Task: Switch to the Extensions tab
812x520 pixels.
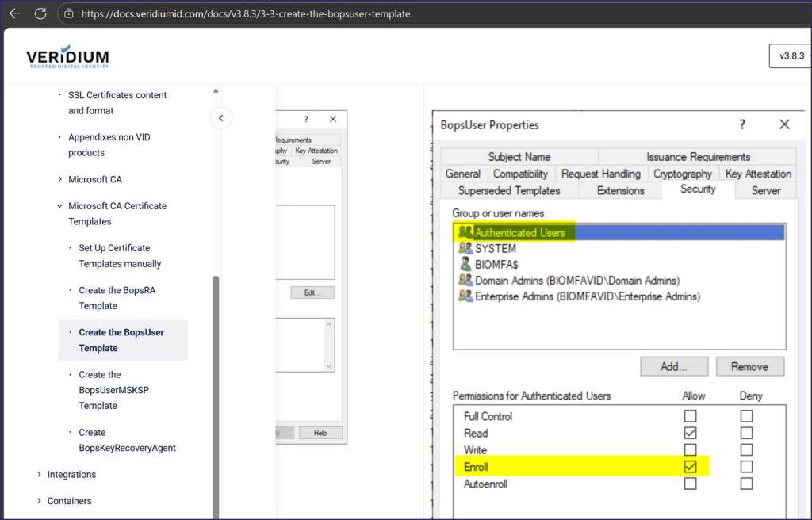Action: point(620,190)
